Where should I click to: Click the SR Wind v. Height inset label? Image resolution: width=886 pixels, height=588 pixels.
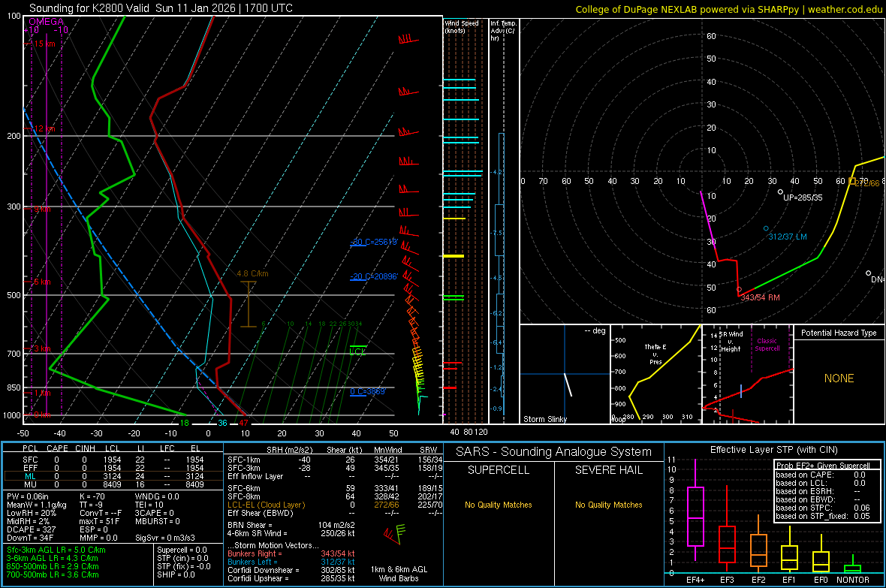(x=731, y=342)
